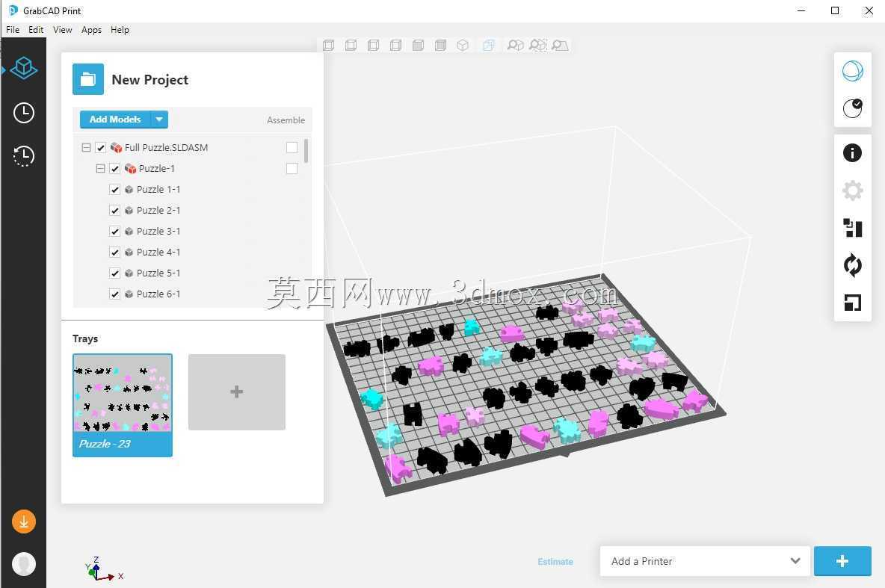Screen dimensions: 885x588
Task: Open the Add a Printer dropdown
Action: (705, 561)
